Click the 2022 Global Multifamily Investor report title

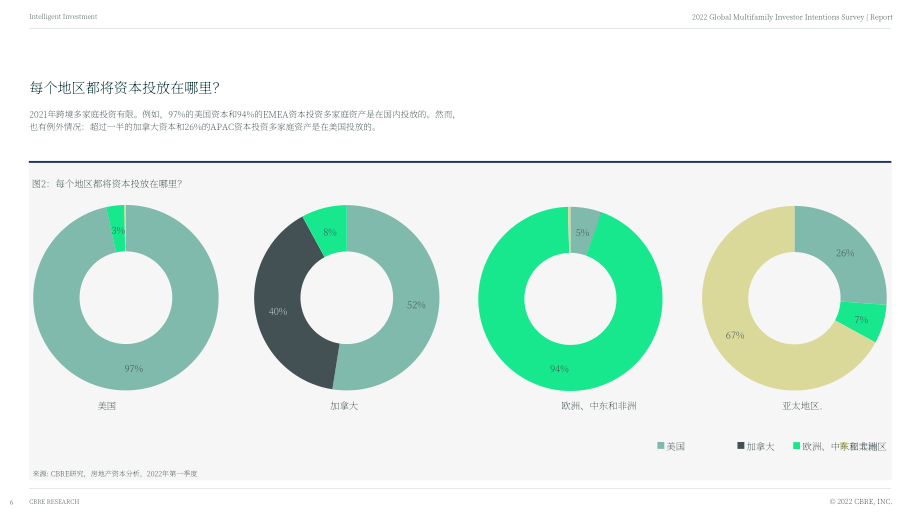(792, 17)
